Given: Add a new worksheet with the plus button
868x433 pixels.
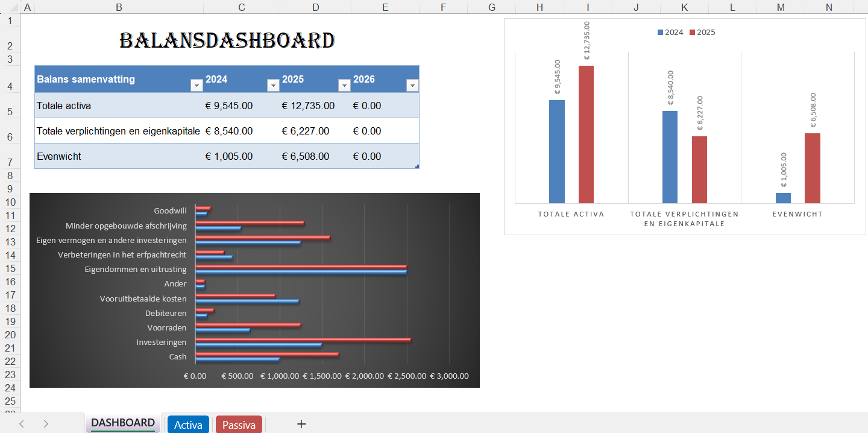Looking at the screenshot, I should click(x=301, y=424).
